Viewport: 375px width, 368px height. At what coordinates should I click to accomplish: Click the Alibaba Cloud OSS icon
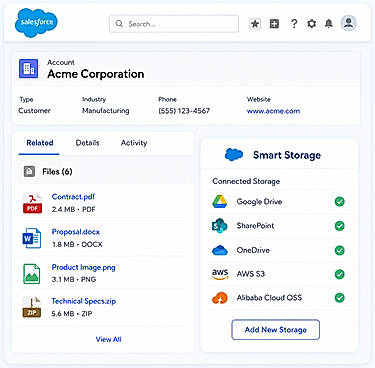click(220, 298)
